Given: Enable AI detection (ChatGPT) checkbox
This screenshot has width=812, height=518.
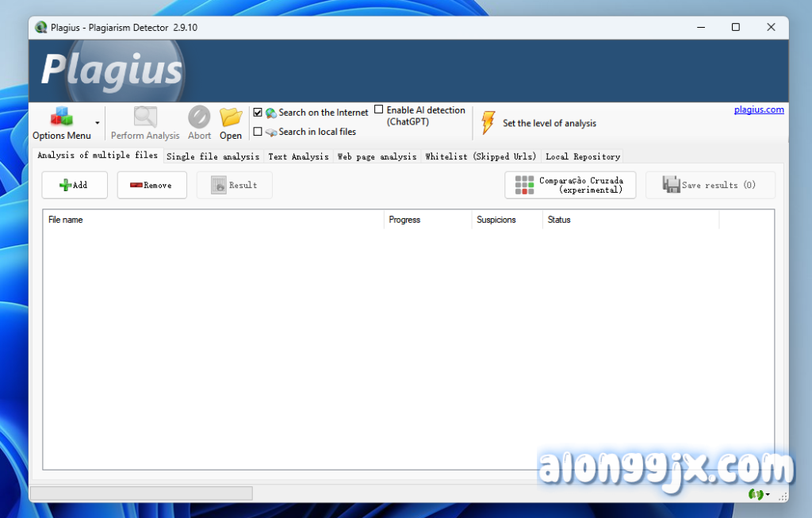Looking at the screenshot, I should pos(379,109).
